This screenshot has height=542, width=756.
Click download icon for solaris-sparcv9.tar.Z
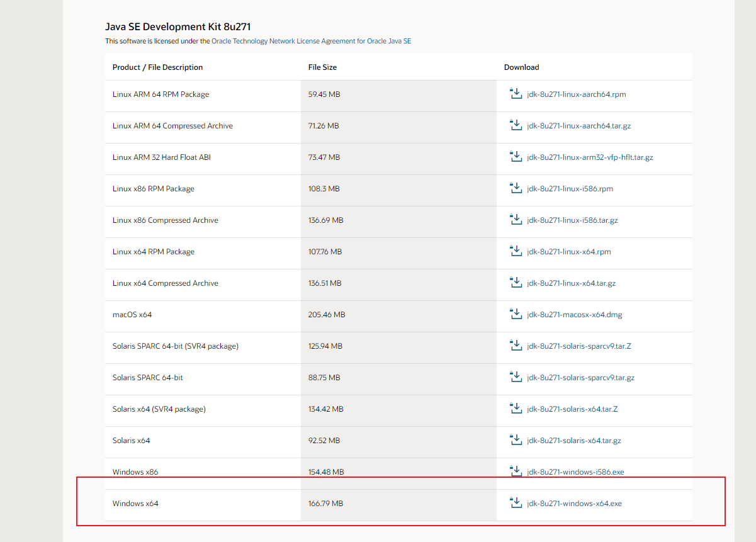coord(516,346)
